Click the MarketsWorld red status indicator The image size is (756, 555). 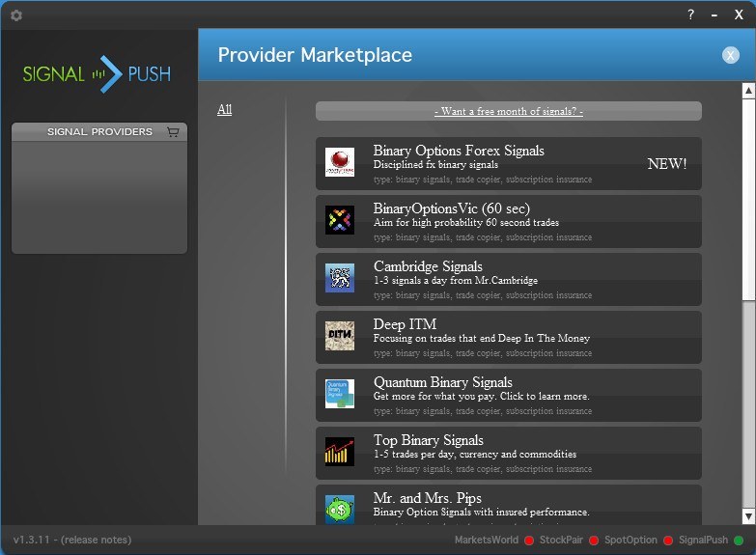tap(529, 541)
